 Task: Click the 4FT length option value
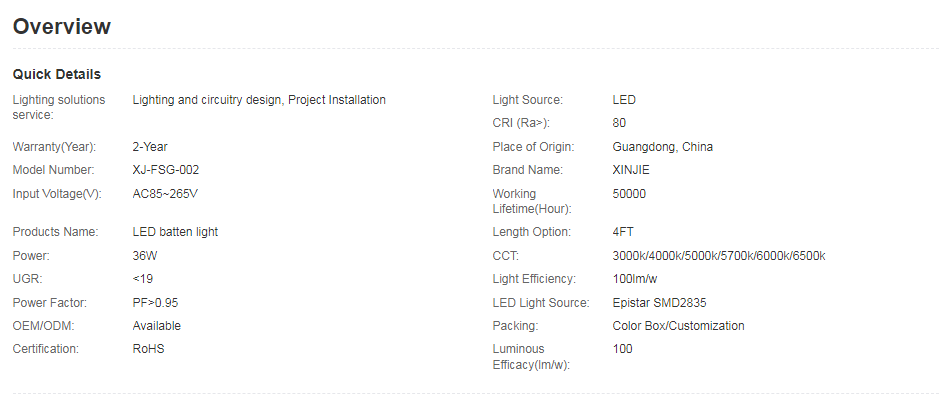pyautogui.click(x=623, y=232)
